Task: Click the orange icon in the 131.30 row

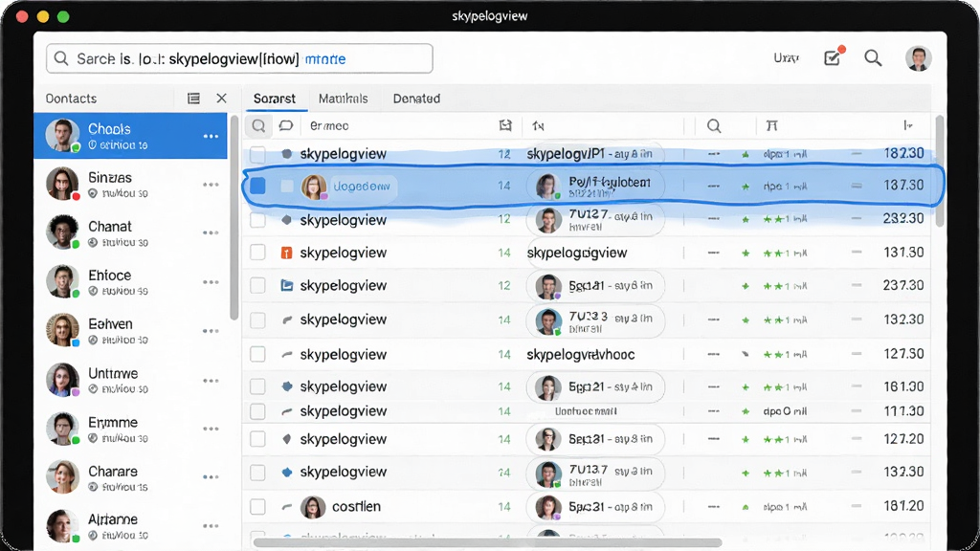Action: click(286, 253)
